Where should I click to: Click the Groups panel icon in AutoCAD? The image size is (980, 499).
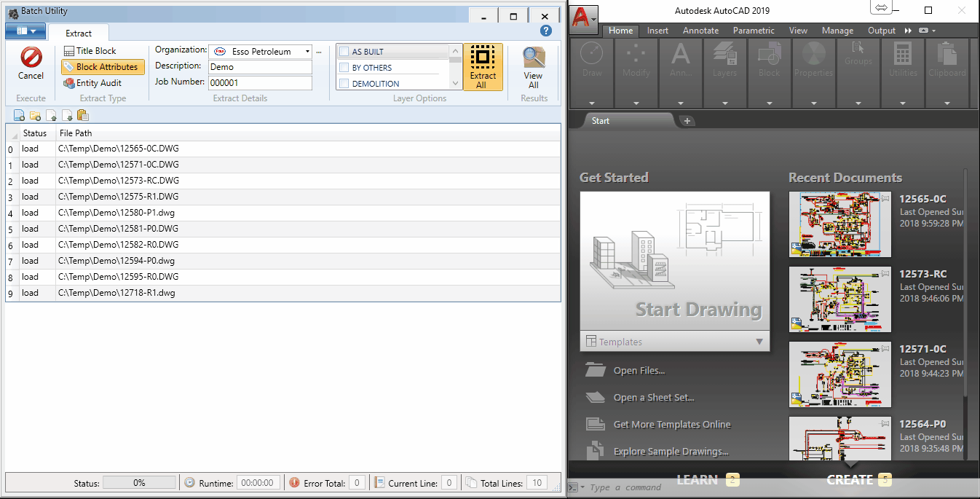858,48
